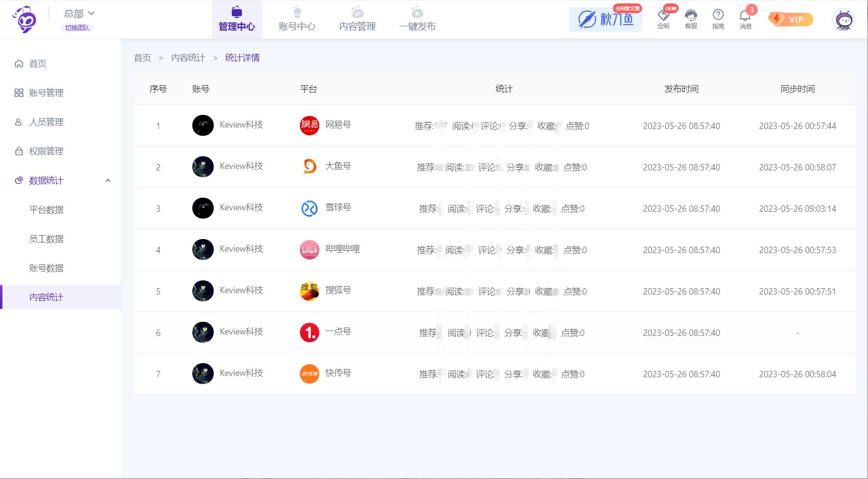Click the 哔哩哔哩 platform logo
This screenshot has height=479, width=868.
tap(309, 250)
